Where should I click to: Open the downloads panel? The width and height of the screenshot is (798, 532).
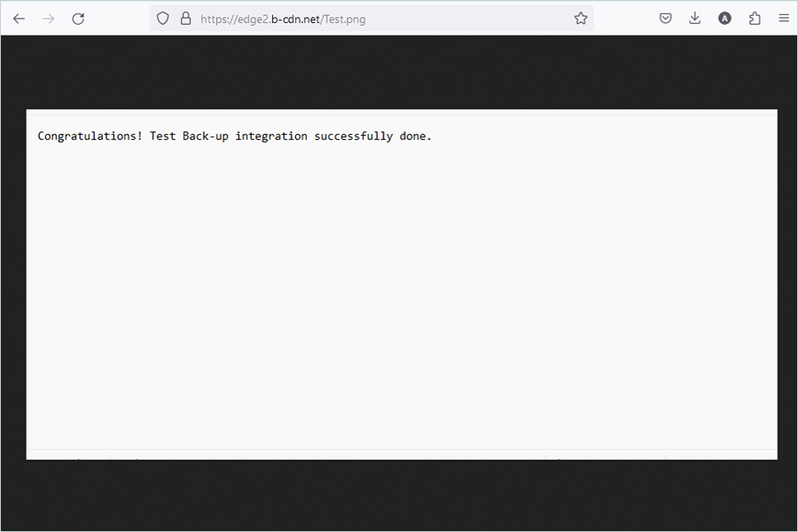(x=694, y=19)
